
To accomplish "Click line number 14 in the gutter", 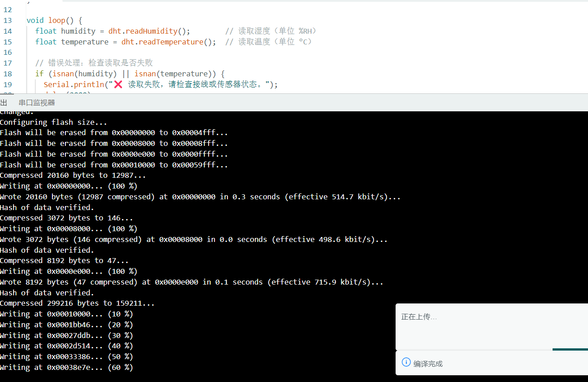I will (x=8, y=31).
